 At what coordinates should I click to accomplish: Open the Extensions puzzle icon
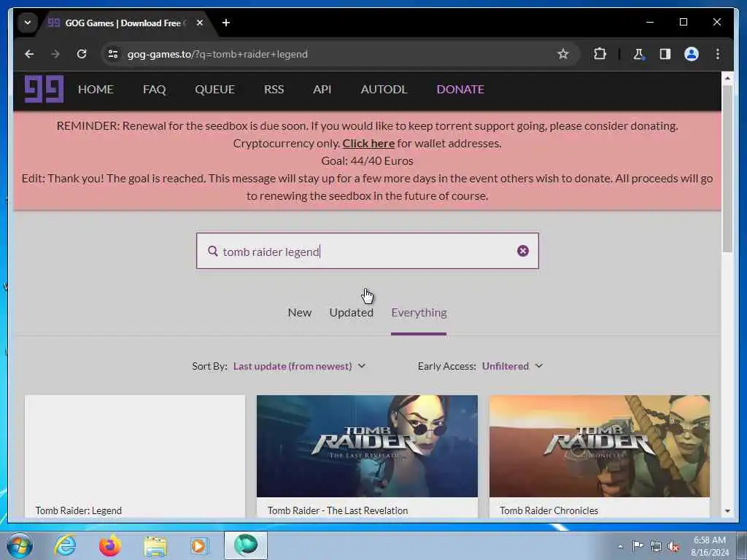(600, 54)
